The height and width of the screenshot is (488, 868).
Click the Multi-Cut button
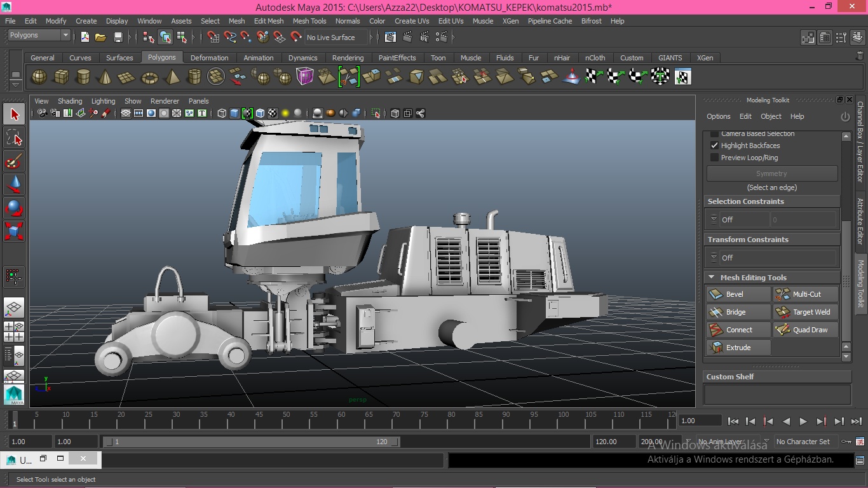(806, 294)
